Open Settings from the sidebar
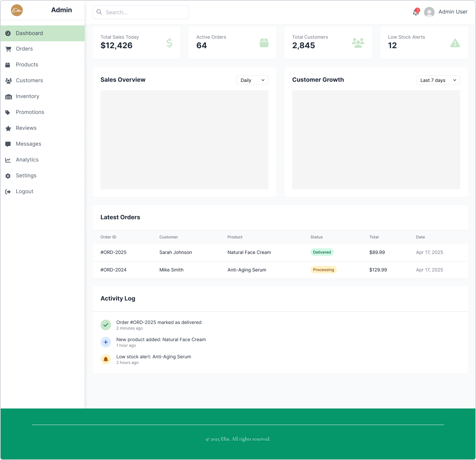This screenshot has width=476, height=460. (x=26, y=176)
